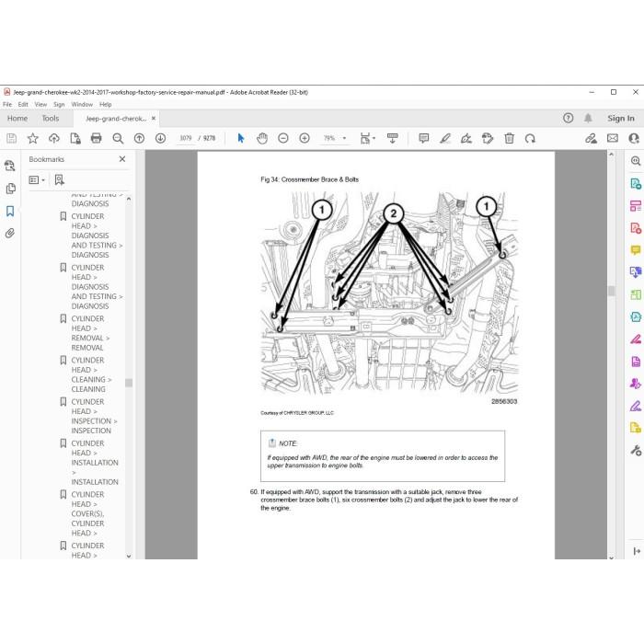The width and height of the screenshot is (644, 644).
Task: Open the stamp tool icon
Action: tap(488, 138)
